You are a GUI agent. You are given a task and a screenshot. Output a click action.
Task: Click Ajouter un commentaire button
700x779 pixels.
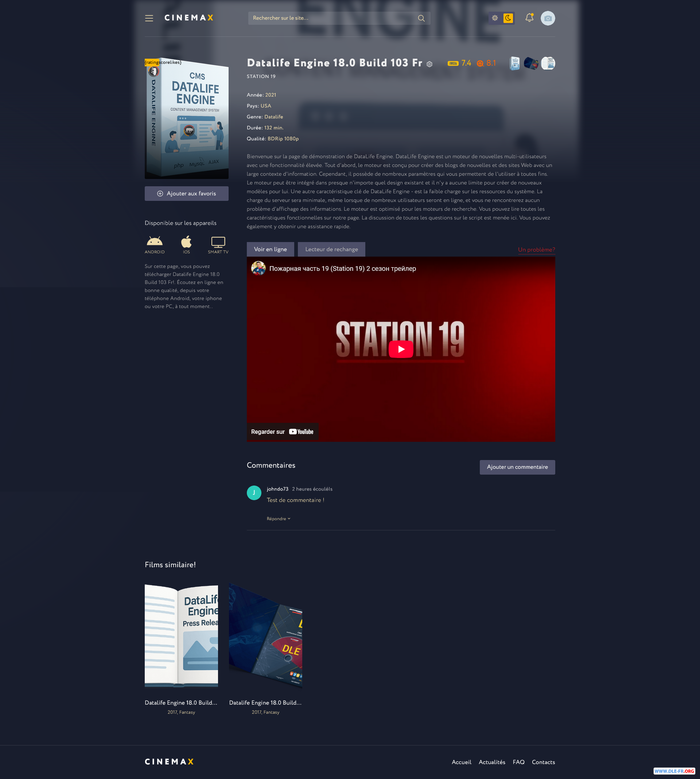pos(517,467)
